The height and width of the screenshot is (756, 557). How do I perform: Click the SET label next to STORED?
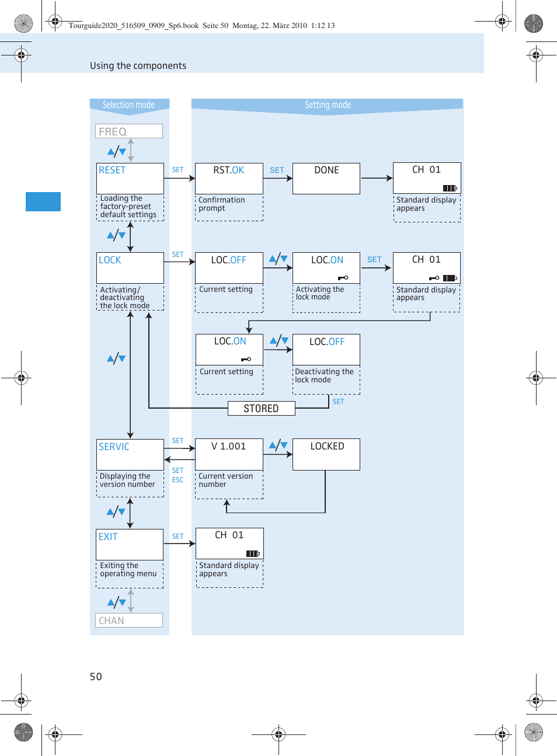(338, 402)
